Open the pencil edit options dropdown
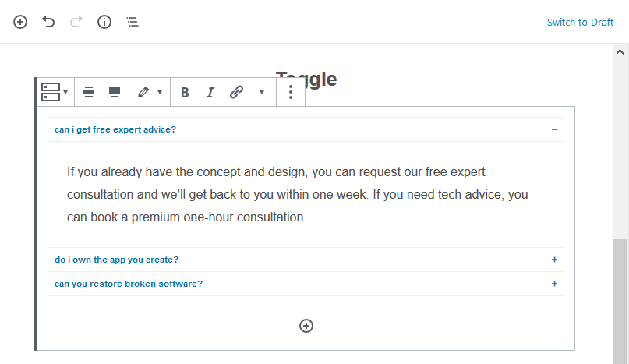This screenshot has width=629, height=364. pyautogui.click(x=150, y=92)
